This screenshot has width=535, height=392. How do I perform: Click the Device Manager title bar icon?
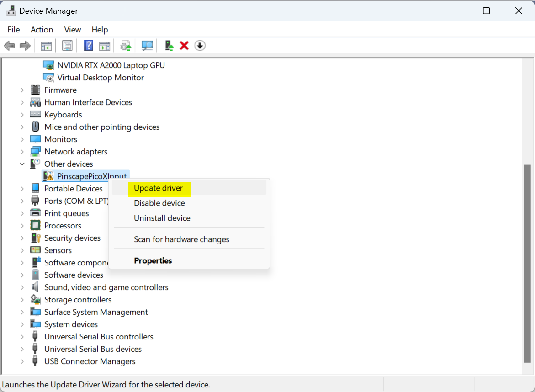[11, 11]
